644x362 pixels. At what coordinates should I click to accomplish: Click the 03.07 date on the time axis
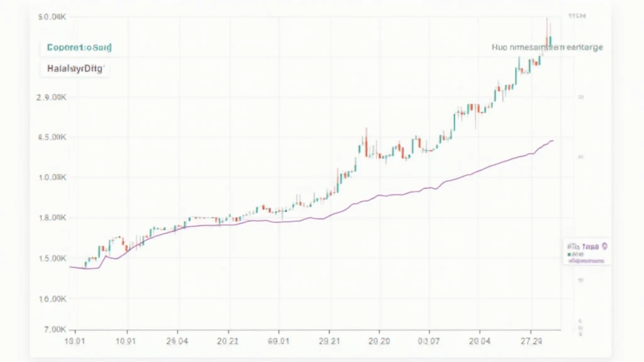tap(429, 340)
